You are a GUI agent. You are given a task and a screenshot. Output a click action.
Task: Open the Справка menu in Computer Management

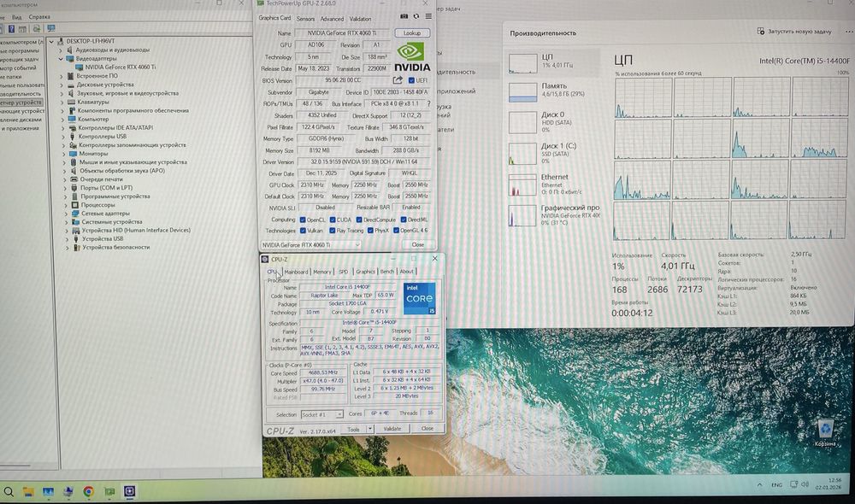pos(39,17)
